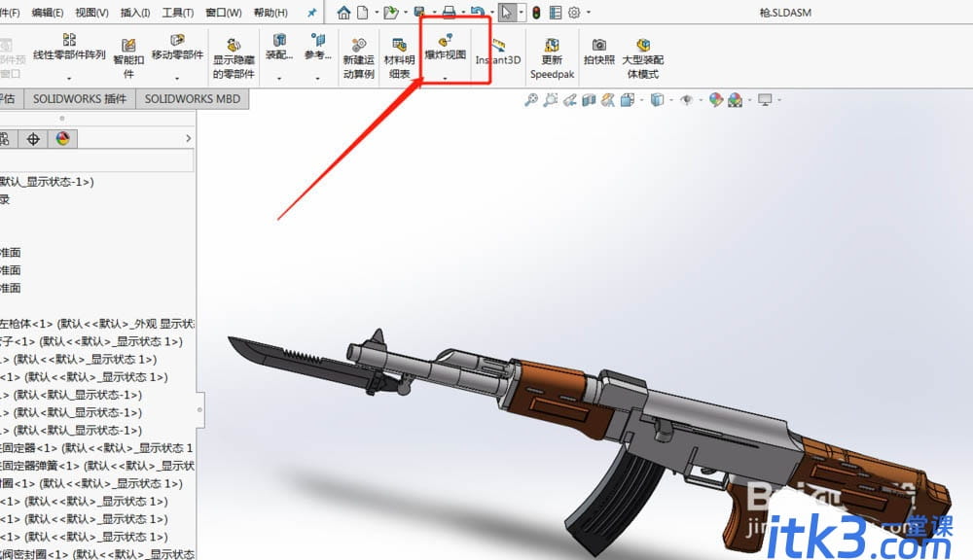Viewport: 973px width, 560px height.
Task: Open the Options gear icon
Action: [575, 13]
